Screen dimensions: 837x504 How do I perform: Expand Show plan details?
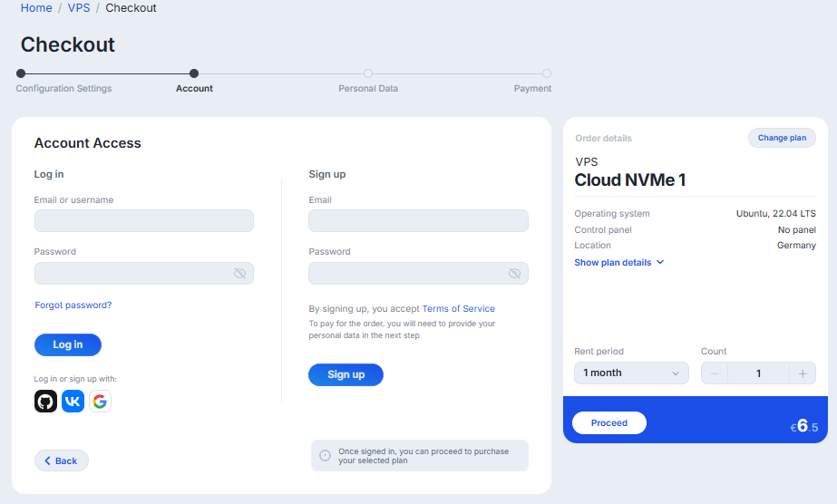[618, 262]
